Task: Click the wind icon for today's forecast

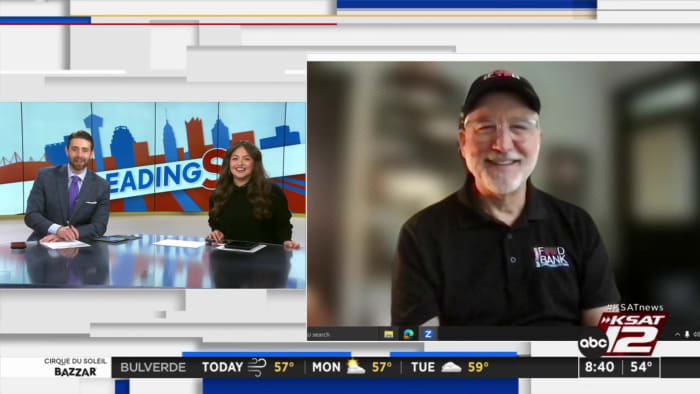Action: 257,367
